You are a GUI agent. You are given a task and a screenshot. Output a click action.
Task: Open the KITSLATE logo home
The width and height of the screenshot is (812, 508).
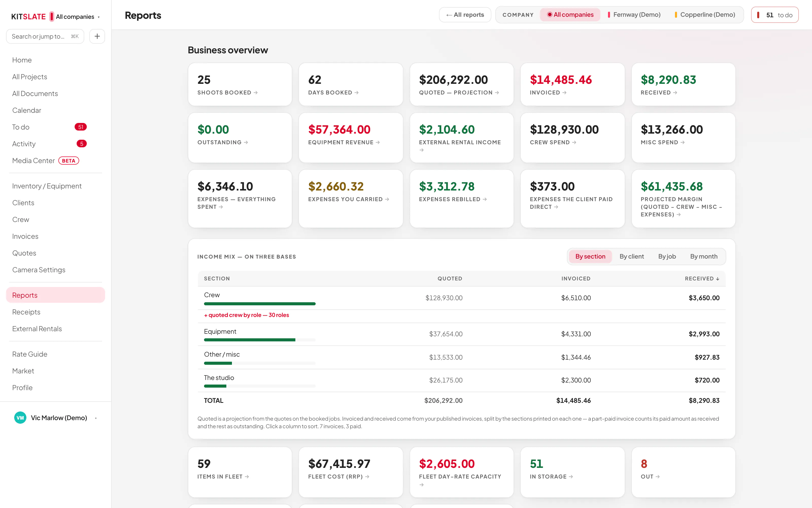[28, 17]
